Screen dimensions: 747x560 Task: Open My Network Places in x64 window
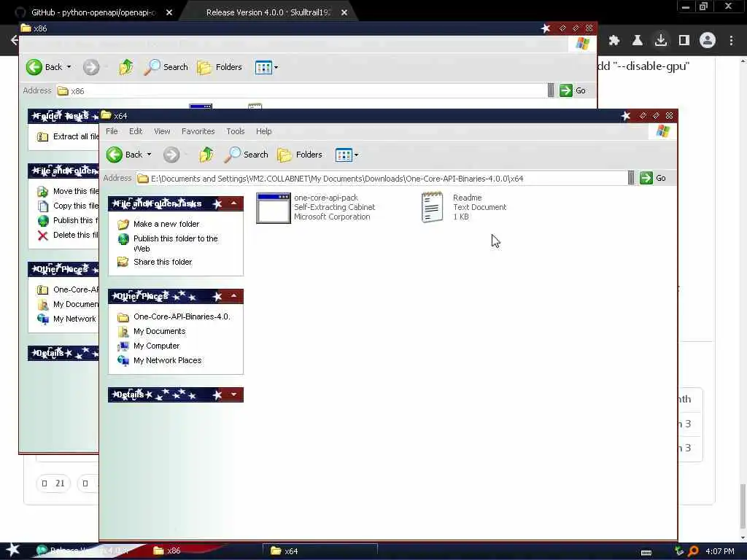(167, 360)
